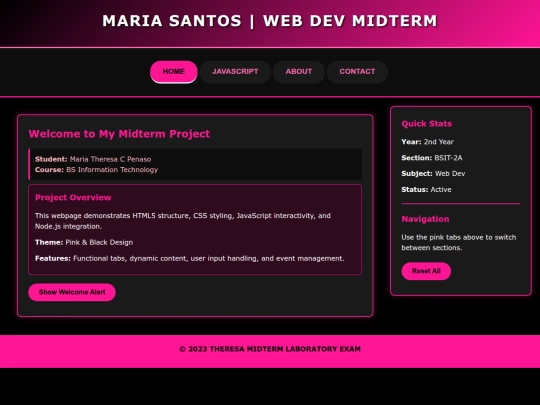Click the Student: Maria Theresa C Penaso line
The width and height of the screenshot is (540, 405).
click(93, 159)
